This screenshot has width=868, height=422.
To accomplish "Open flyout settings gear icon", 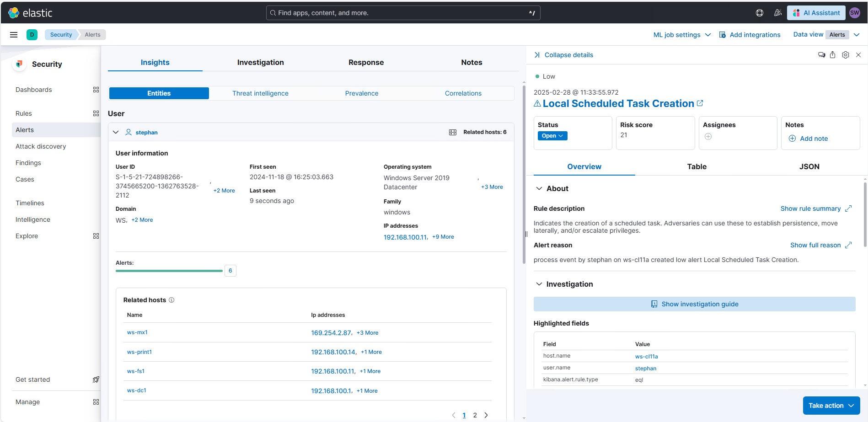I will pyautogui.click(x=846, y=55).
